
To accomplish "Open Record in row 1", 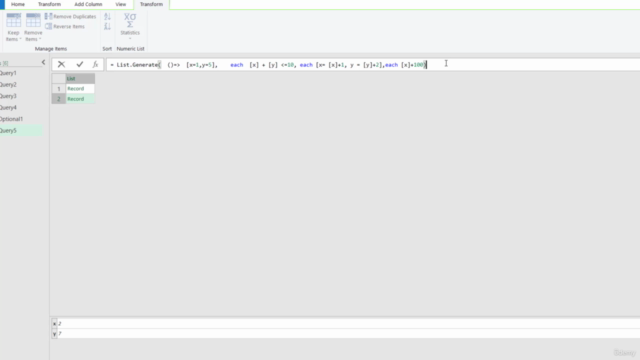I will 76,89.
